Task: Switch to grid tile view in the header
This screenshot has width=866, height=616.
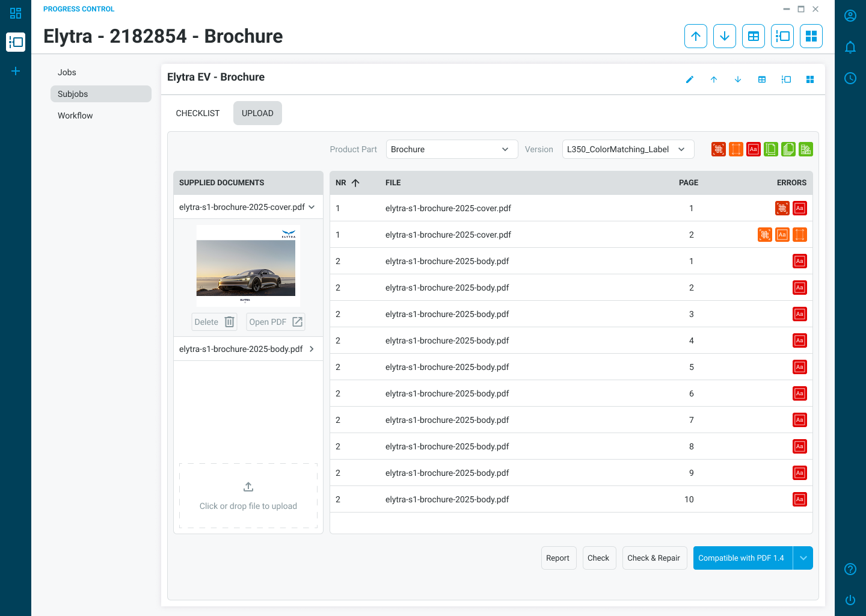Action: (811, 36)
